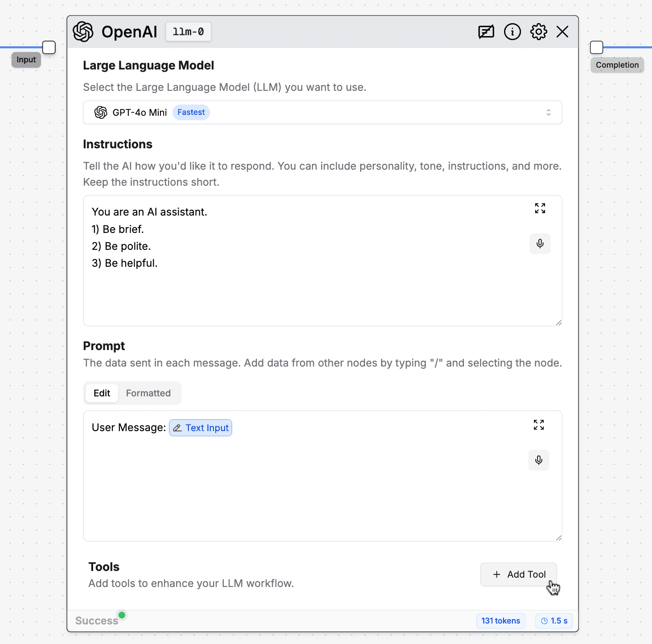Click the "Be brief." instruction line
652x644 pixels.
click(118, 229)
